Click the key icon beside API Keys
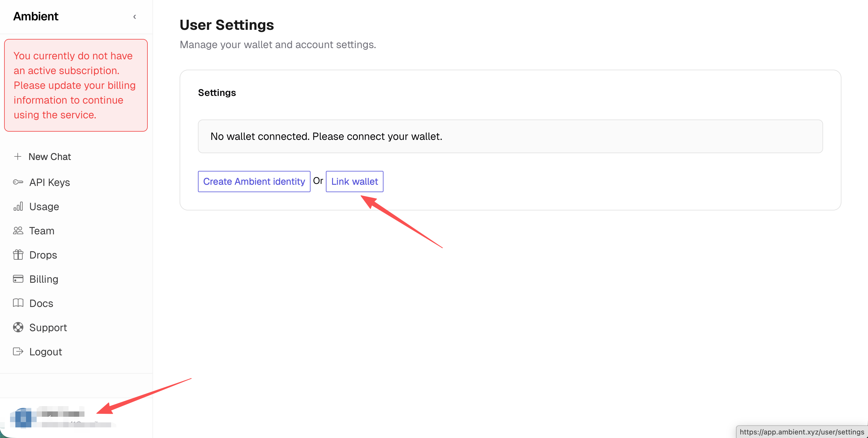The height and width of the screenshot is (438, 868). point(18,182)
